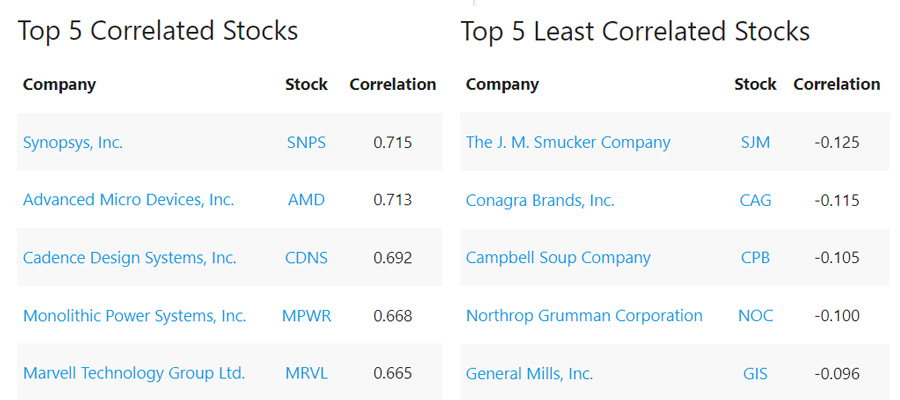900x400 pixels.
Task: Open the Campbell Soup Company link
Action: click(x=558, y=258)
